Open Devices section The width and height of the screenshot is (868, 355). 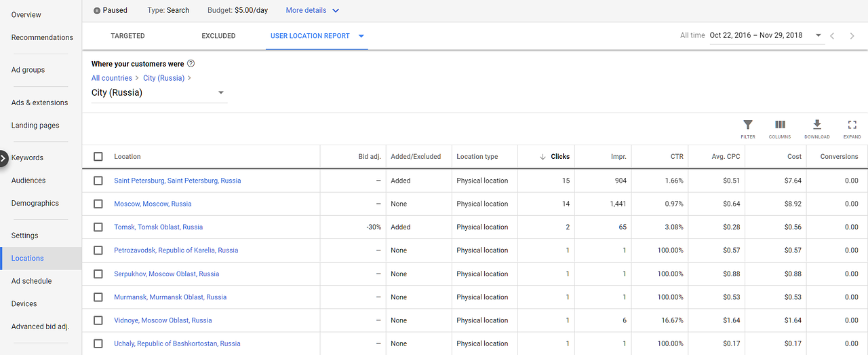pos(24,304)
